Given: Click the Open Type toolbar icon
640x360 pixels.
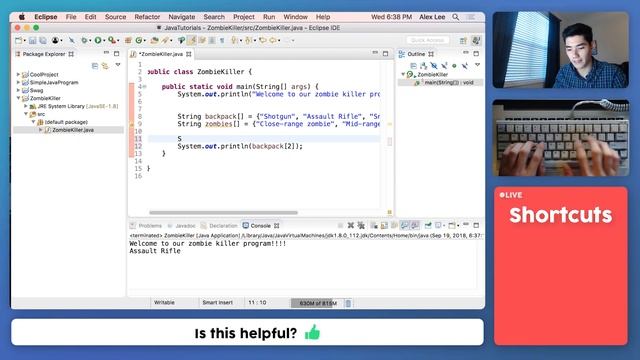Looking at the screenshot, I should point(154,40).
